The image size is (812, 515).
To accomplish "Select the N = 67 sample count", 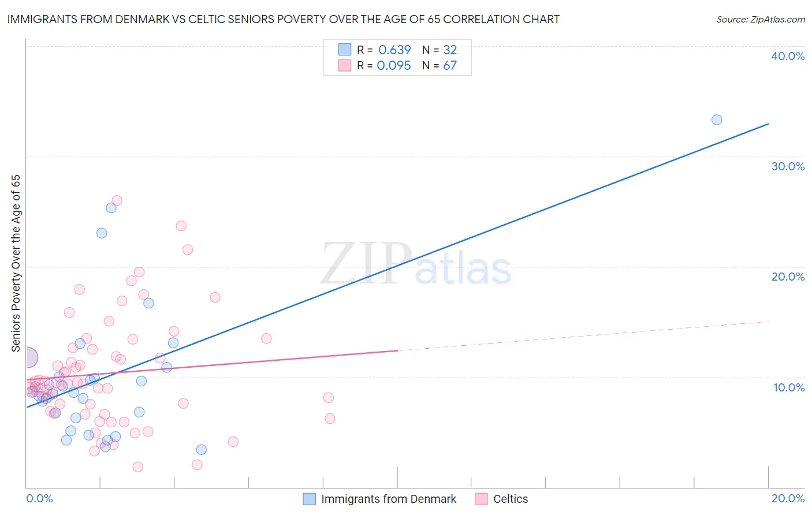I will (x=439, y=65).
